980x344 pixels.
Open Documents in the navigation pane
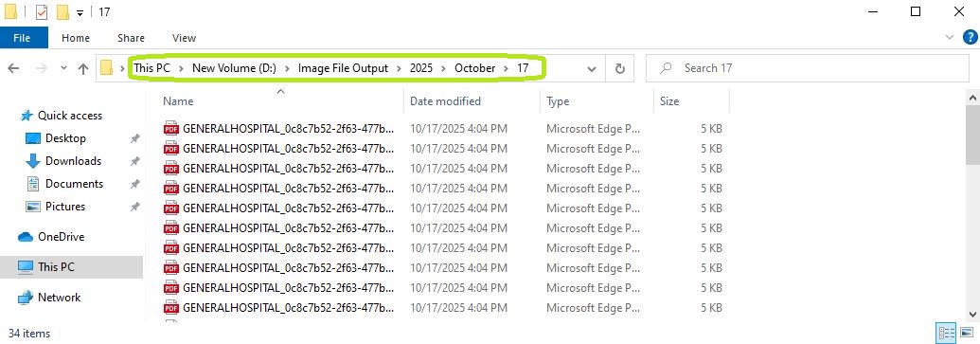[75, 183]
